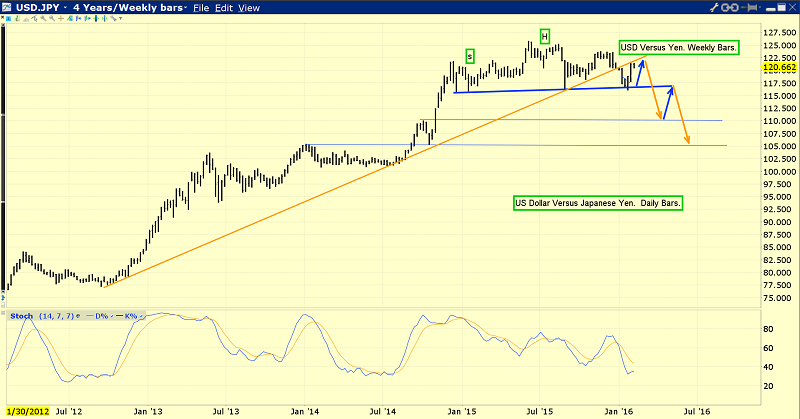Click the 1/30/2012 start date label
Viewport: 800px width, 419px height.
pos(28,411)
